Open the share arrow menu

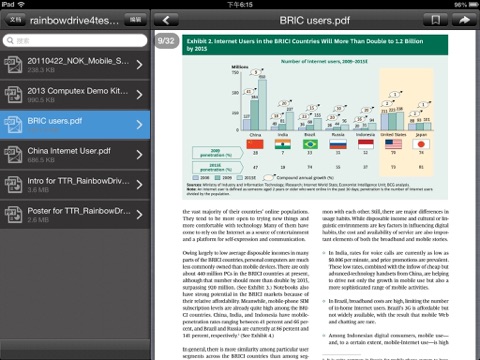[x=464, y=20]
